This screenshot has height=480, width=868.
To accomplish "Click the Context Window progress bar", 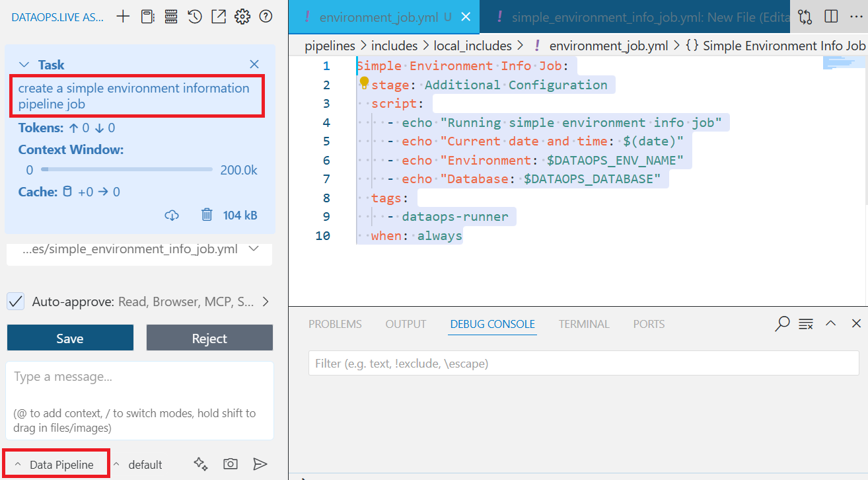I will coord(126,170).
